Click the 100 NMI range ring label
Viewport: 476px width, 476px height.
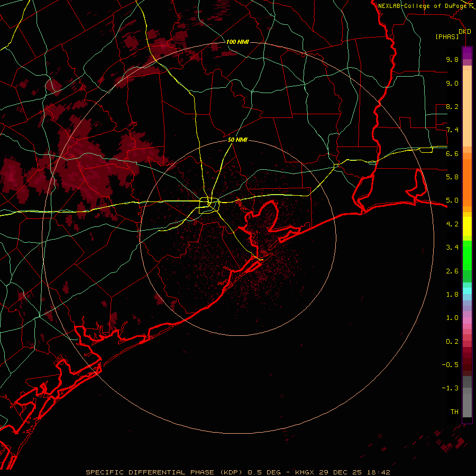coord(237,42)
